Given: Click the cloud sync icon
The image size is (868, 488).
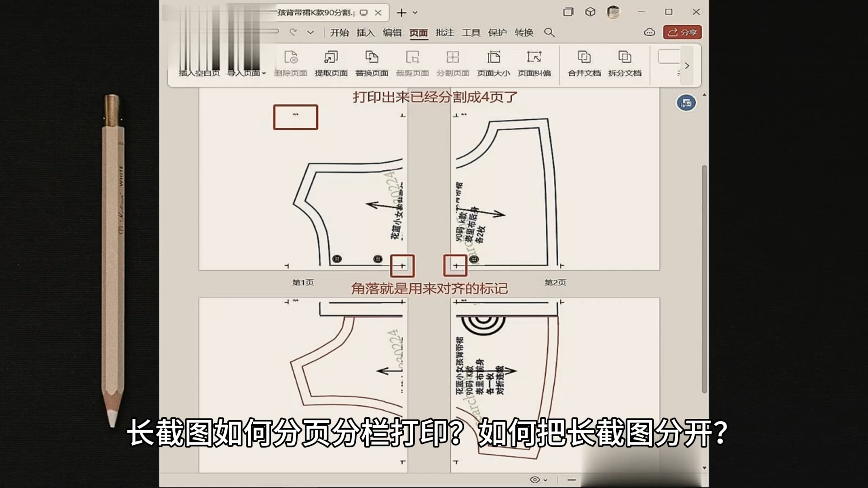Looking at the screenshot, I should [649, 33].
